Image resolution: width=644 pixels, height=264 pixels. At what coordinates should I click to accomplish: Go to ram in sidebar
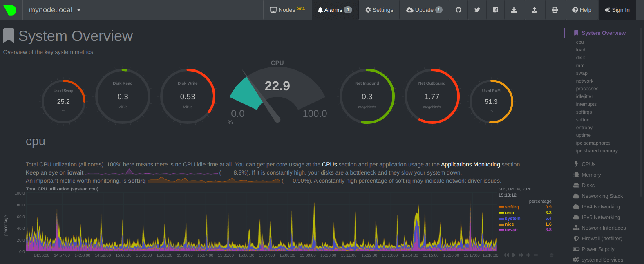coord(580,65)
